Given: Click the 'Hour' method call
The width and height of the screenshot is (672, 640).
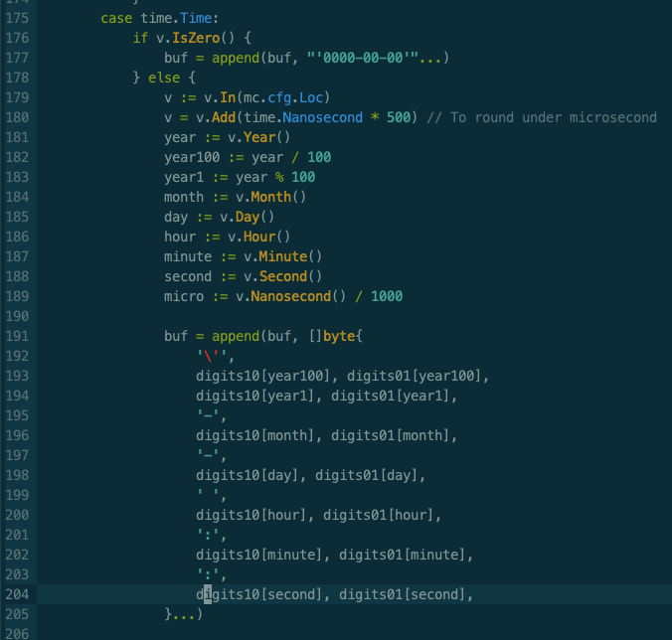Looking at the screenshot, I should (259, 237).
